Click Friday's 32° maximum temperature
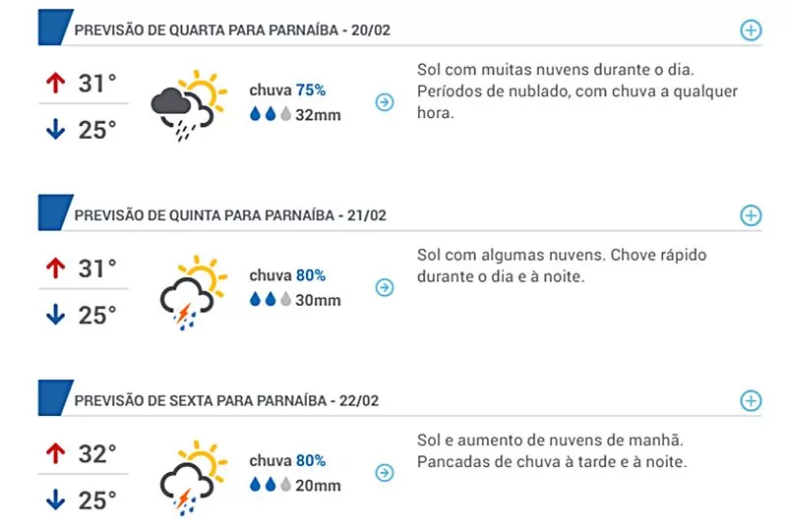Image resolution: width=787 pixels, height=532 pixels. [x=97, y=454]
